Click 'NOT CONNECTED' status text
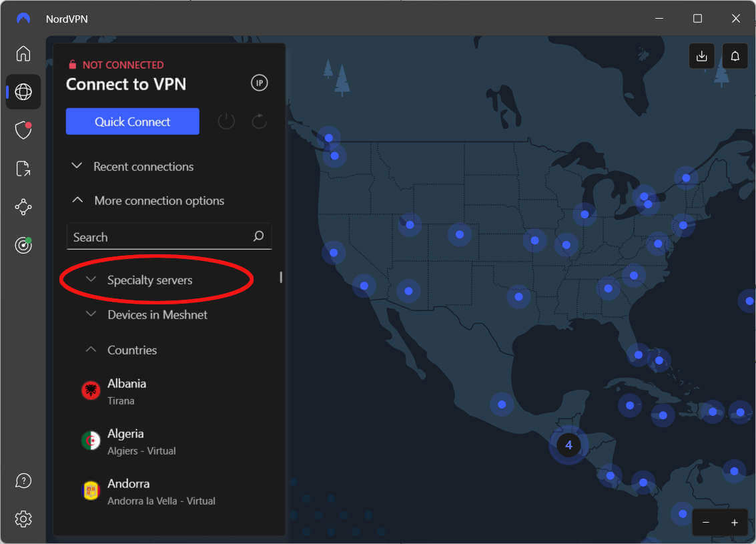Screen dimensions: 756x544 (x=123, y=65)
